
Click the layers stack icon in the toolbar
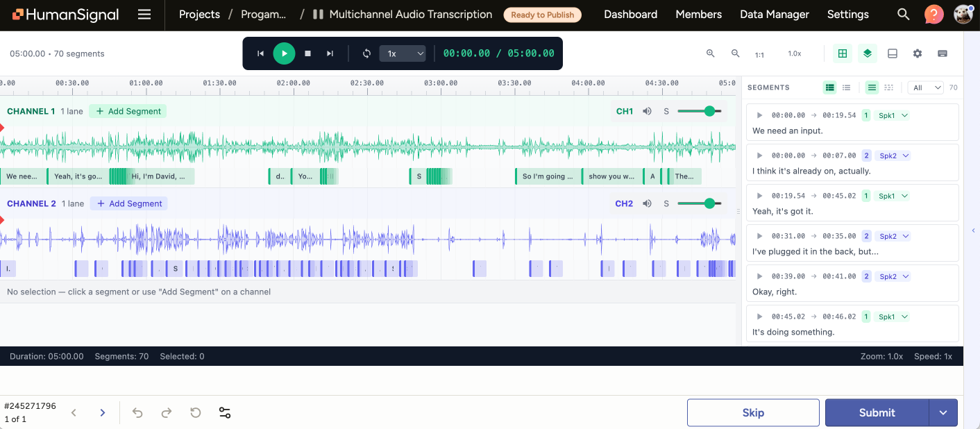coord(867,53)
